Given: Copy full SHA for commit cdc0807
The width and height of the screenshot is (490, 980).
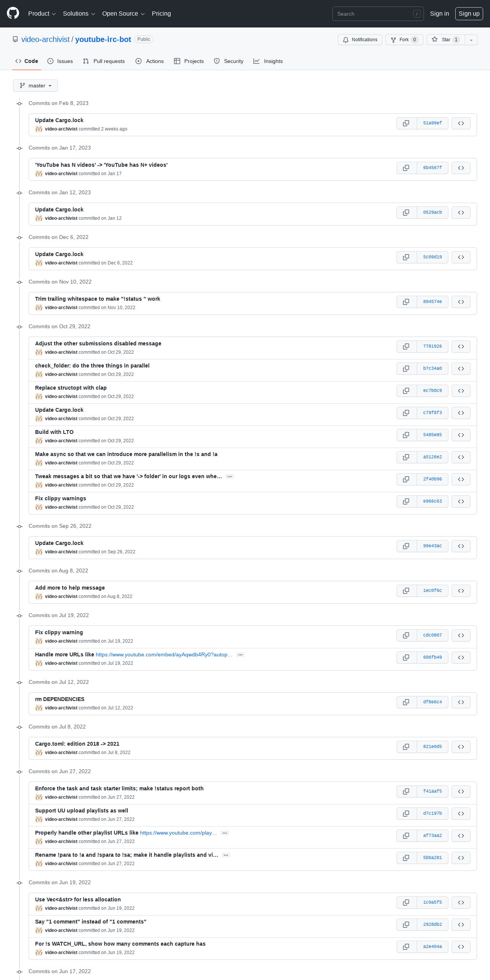Looking at the screenshot, I should (x=406, y=635).
